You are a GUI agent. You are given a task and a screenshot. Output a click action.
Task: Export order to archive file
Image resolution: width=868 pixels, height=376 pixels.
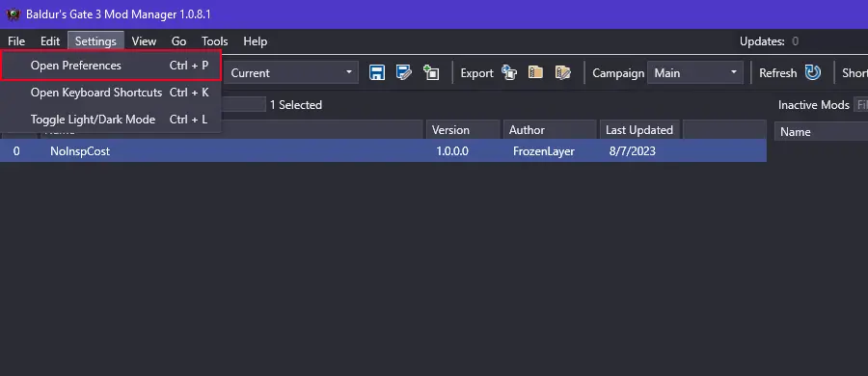(535, 72)
